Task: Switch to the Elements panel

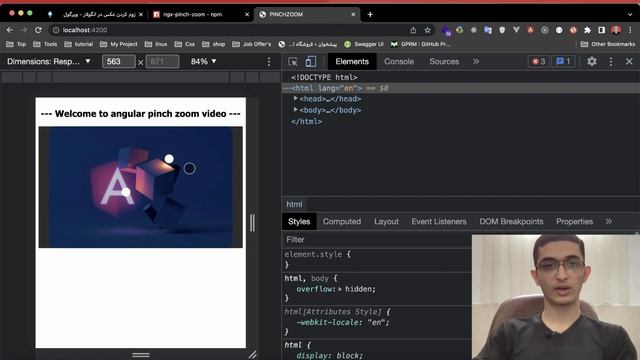Action: point(352,62)
